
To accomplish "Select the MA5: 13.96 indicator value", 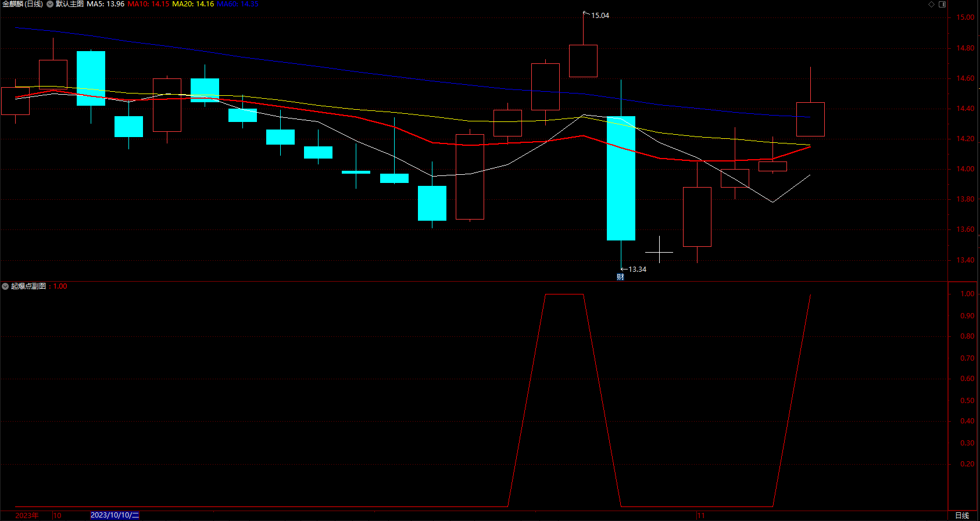I will pyautogui.click(x=105, y=4).
